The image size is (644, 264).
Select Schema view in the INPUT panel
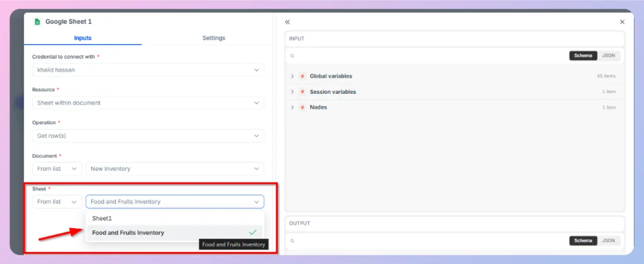pyautogui.click(x=583, y=55)
